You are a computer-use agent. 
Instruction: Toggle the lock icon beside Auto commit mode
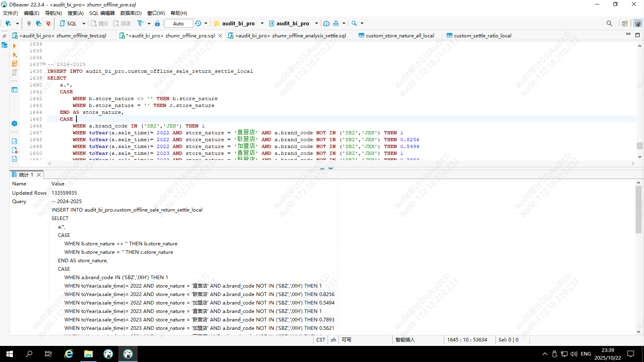click(157, 23)
